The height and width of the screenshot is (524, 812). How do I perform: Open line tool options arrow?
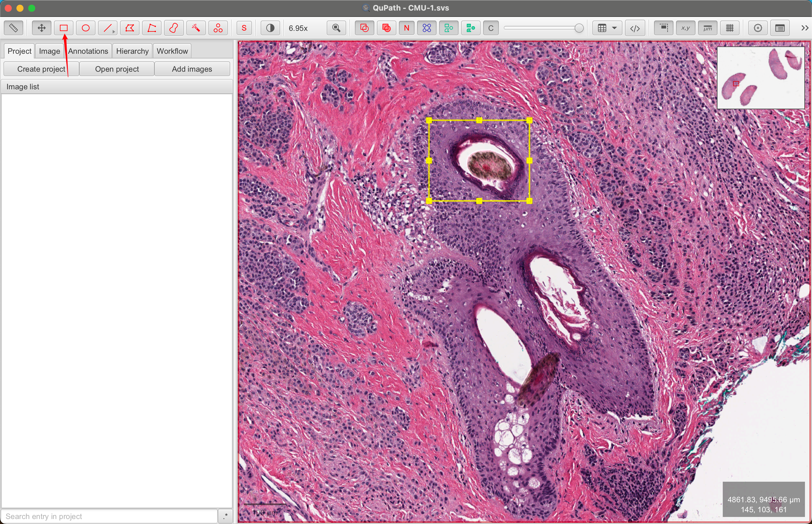pos(114,32)
